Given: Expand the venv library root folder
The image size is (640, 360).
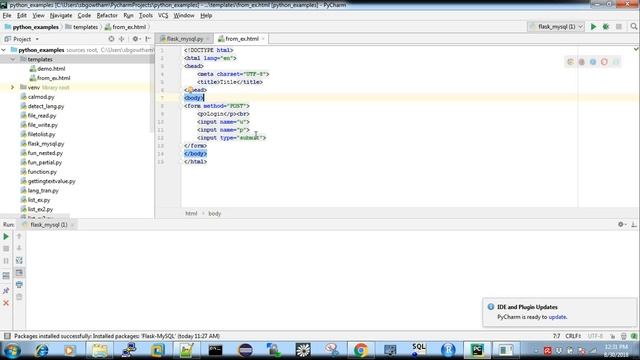Looking at the screenshot, I should click(x=13, y=87).
